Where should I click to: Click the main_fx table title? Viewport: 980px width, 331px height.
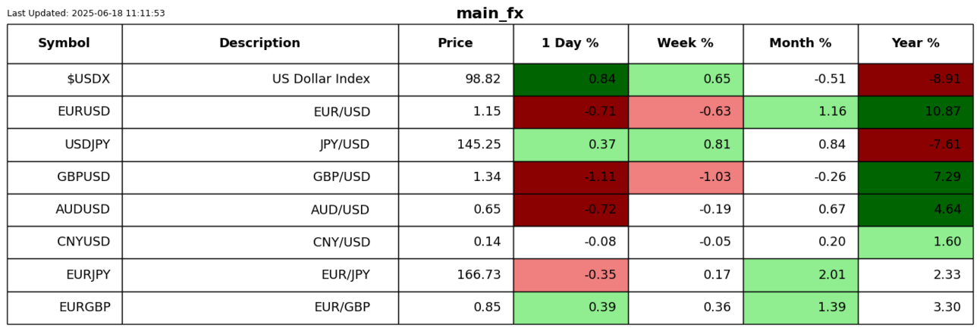point(489,14)
